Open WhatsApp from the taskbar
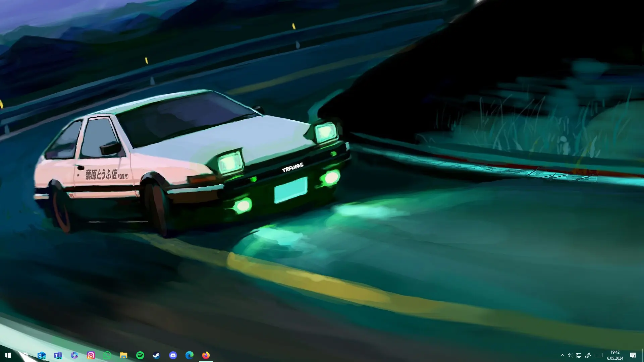Image resolution: width=644 pixels, height=362 pixels. [x=107, y=355]
